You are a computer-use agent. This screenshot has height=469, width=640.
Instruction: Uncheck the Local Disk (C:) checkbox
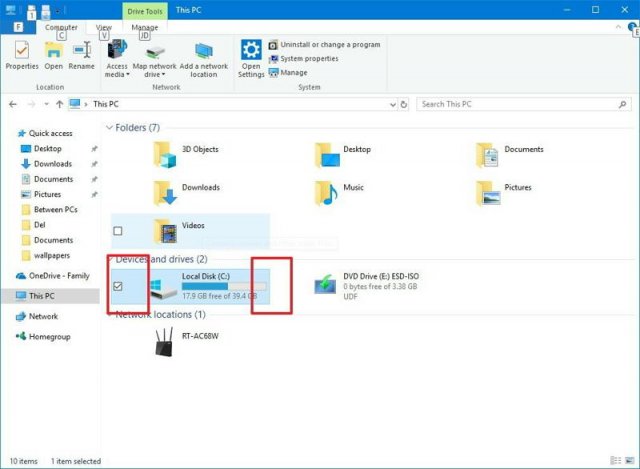pos(119,287)
